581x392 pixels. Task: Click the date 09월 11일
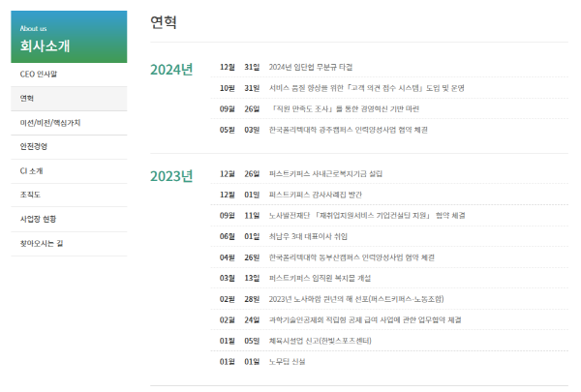(x=239, y=216)
